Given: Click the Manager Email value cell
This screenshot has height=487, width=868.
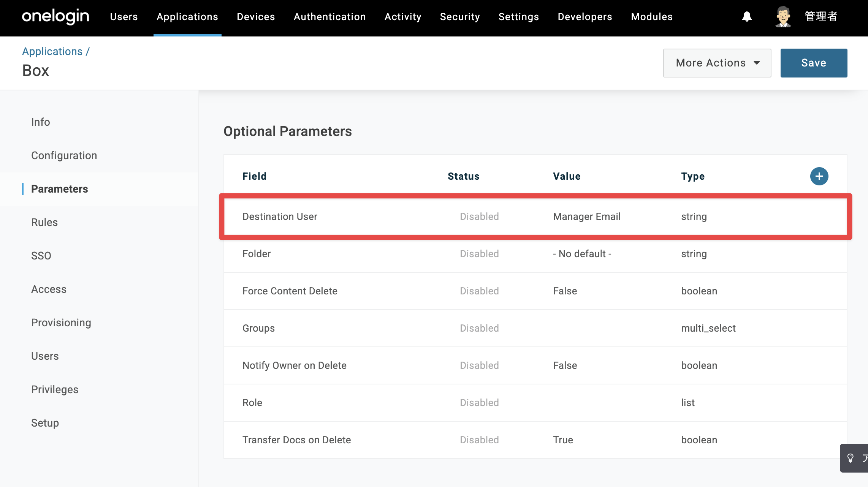Looking at the screenshot, I should point(587,217).
